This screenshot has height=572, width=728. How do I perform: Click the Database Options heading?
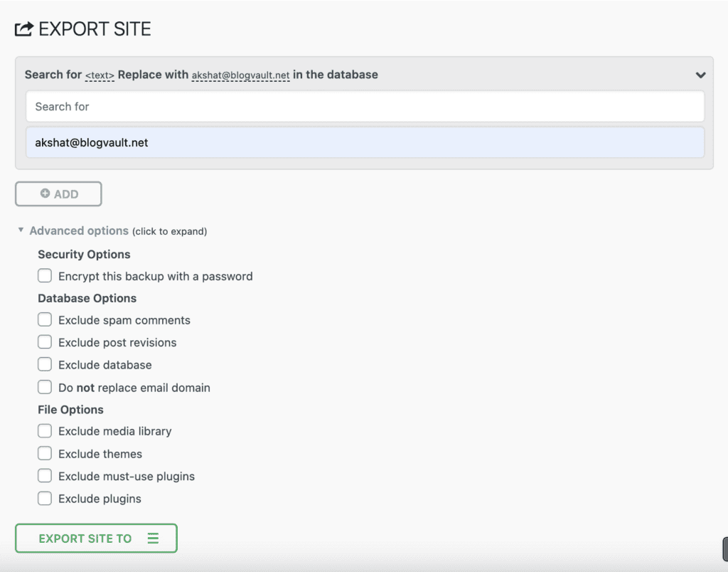pos(87,298)
